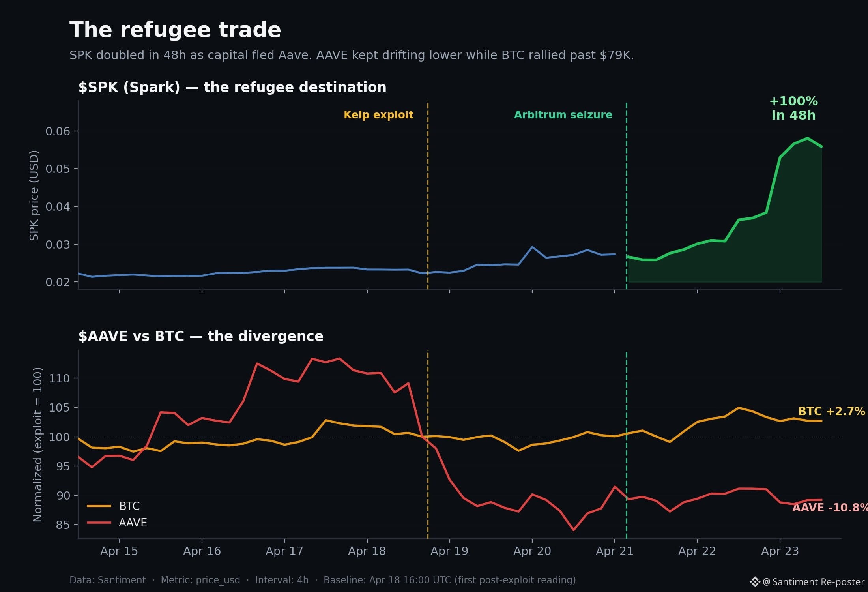
Task: Click the "Apr 20" date label
Action: pyautogui.click(x=532, y=551)
